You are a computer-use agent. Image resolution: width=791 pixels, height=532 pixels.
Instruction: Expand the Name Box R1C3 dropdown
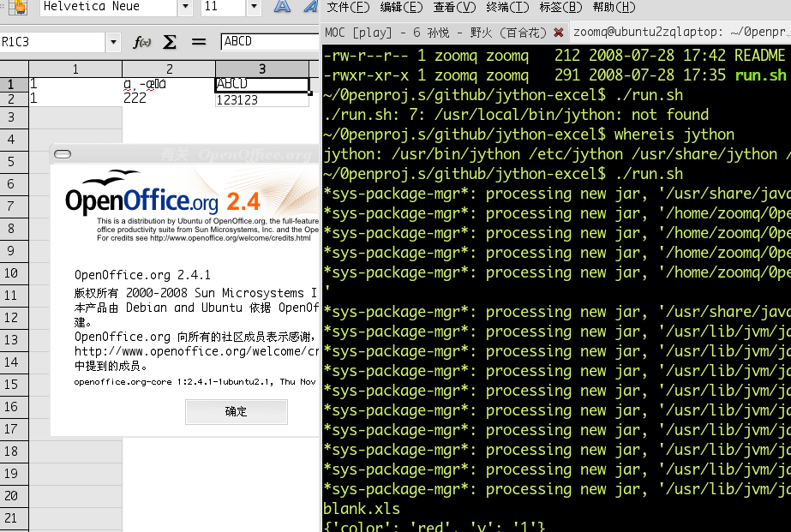114,42
